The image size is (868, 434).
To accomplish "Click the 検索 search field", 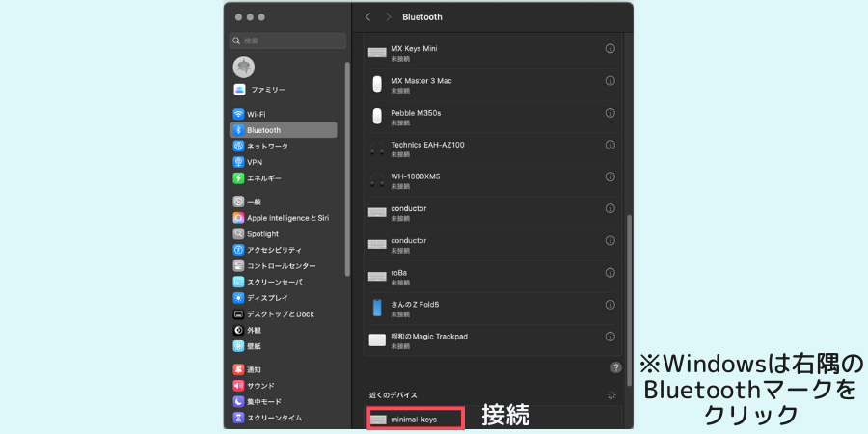I will coord(287,41).
